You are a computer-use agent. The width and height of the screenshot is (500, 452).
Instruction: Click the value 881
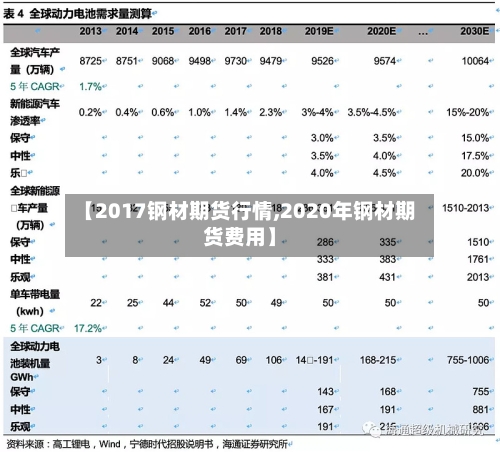(481, 409)
